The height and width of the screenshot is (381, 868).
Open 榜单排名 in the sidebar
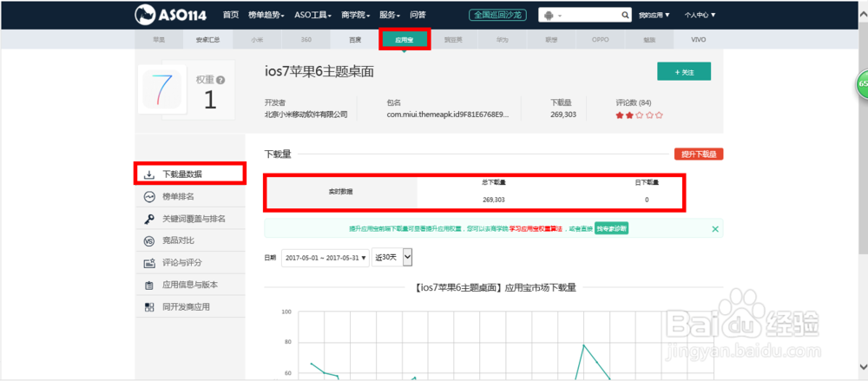(x=190, y=196)
